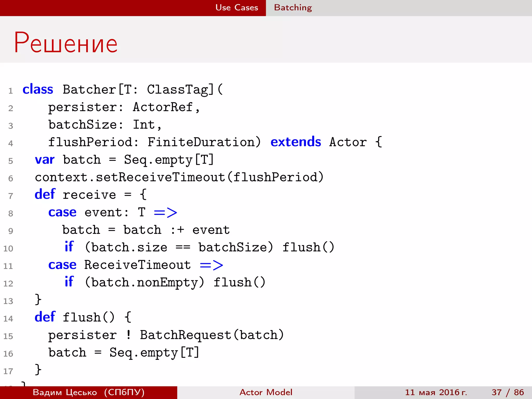Image resolution: width=532 pixels, height=399 pixels.
Task: Open the Use Cases section link
Action: [237, 8]
